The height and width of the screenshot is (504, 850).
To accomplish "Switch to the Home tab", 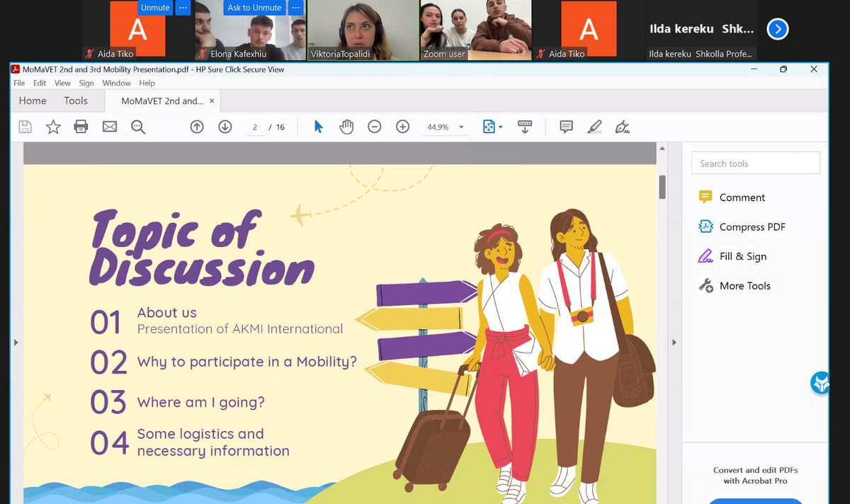I will pos(32,101).
